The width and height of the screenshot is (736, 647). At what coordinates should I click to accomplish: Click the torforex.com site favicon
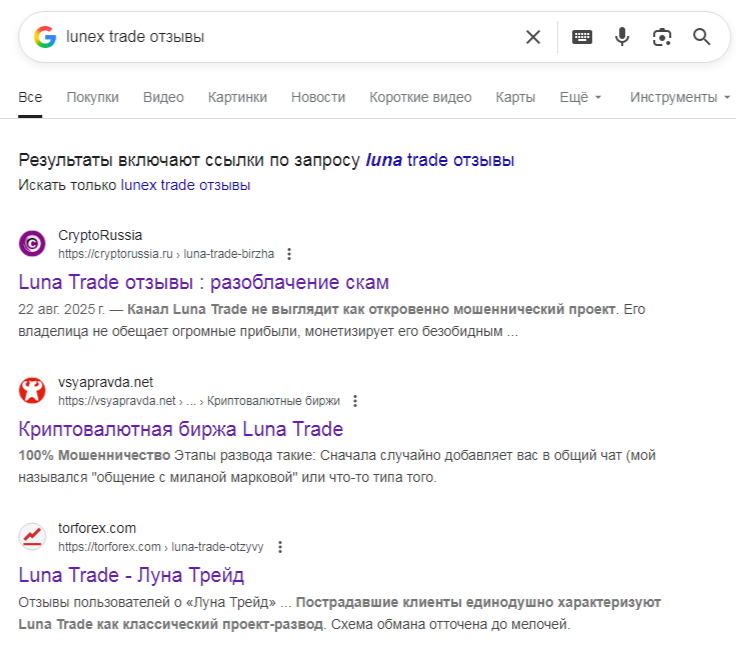pos(32,536)
